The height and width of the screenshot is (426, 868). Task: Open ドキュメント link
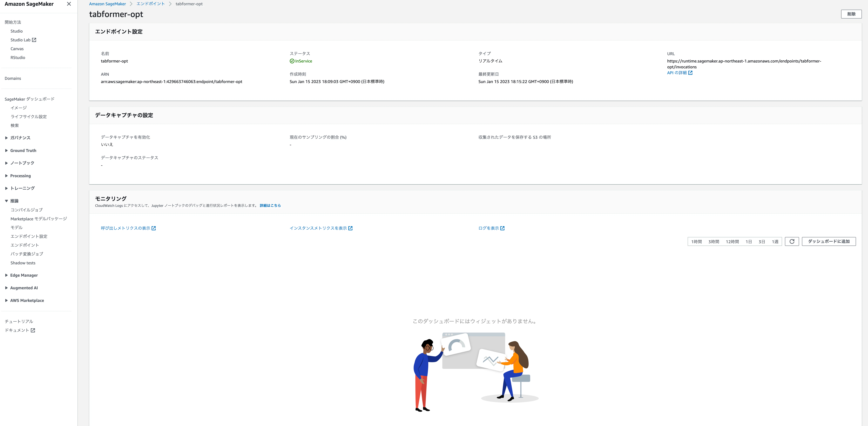click(x=17, y=330)
